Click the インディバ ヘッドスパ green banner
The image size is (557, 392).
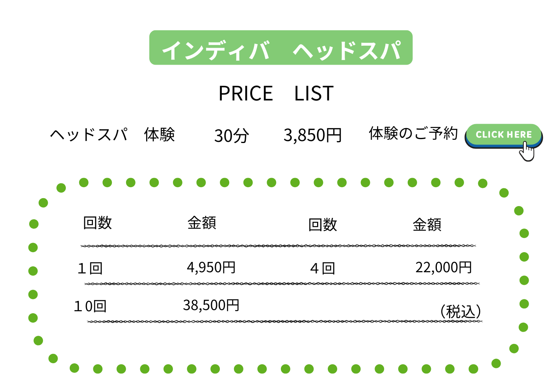[x=281, y=48]
